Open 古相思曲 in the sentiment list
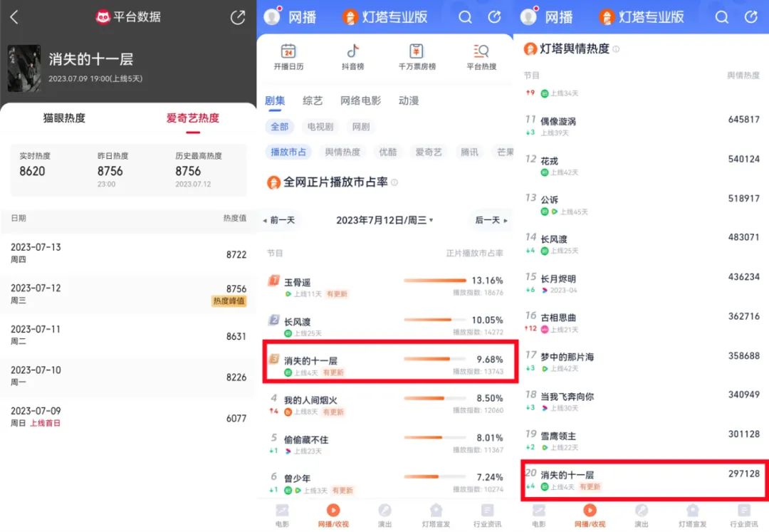The width and height of the screenshot is (769, 532). (642, 322)
